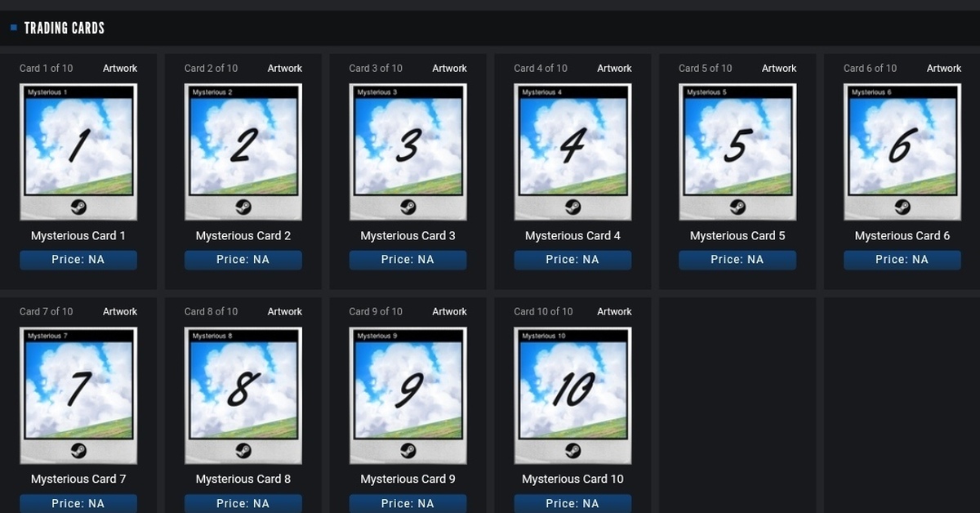Click the Steam logo on Mysterious Card 6
The image size is (980, 513).
click(x=902, y=207)
